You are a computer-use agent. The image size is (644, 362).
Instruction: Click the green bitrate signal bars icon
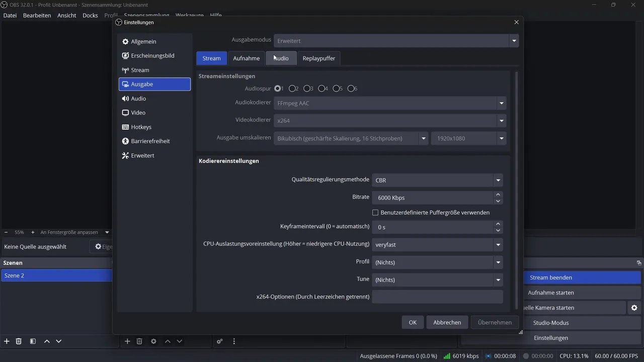[447, 356]
